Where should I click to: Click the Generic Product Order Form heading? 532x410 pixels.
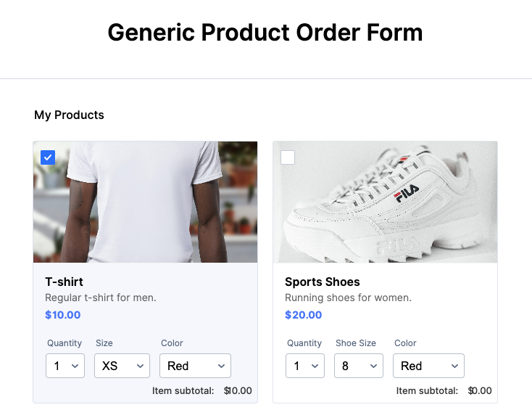click(x=265, y=33)
